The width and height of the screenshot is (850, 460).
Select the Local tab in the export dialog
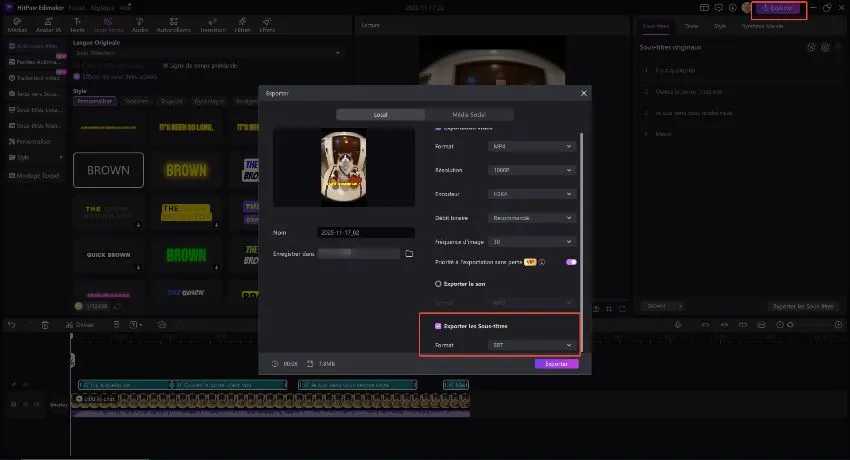[x=381, y=115]
